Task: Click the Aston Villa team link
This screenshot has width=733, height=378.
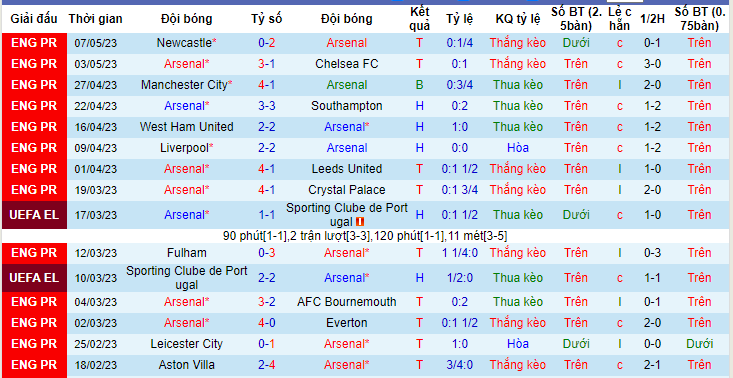Action: click(187, 365)
